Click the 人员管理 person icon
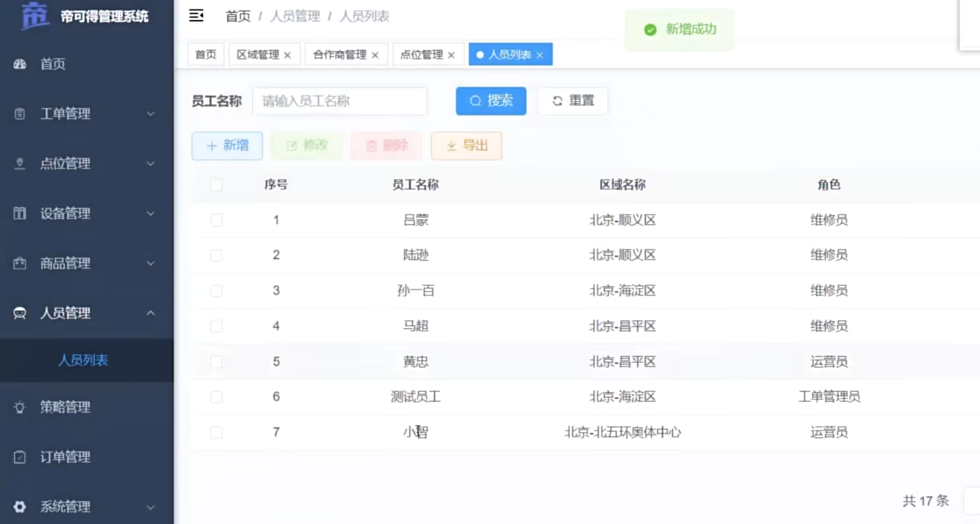This screenshot has width=980, height=524. [x=20, y=313]
